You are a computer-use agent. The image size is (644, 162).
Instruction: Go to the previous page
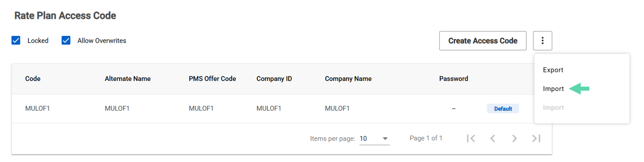[x=493, y=138]
